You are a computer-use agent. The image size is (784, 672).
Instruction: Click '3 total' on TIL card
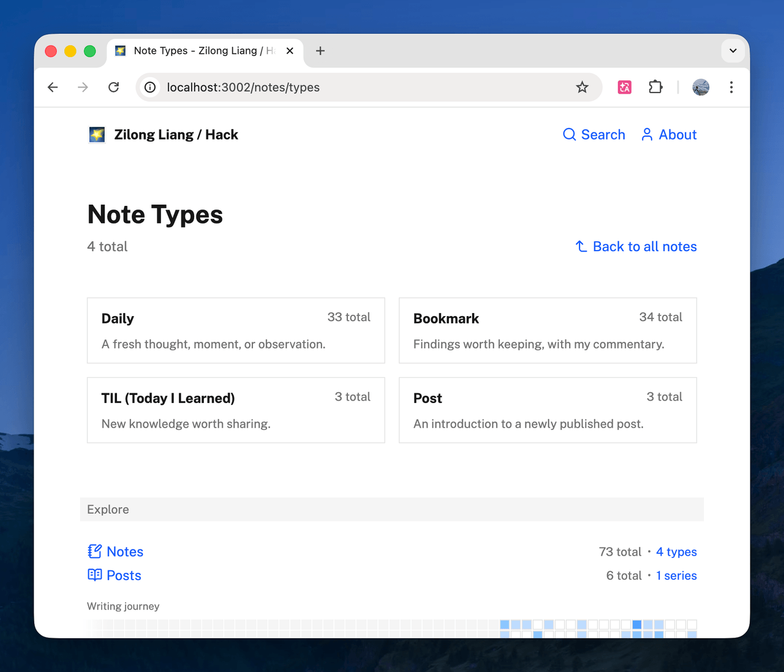[x=352, y=396]
